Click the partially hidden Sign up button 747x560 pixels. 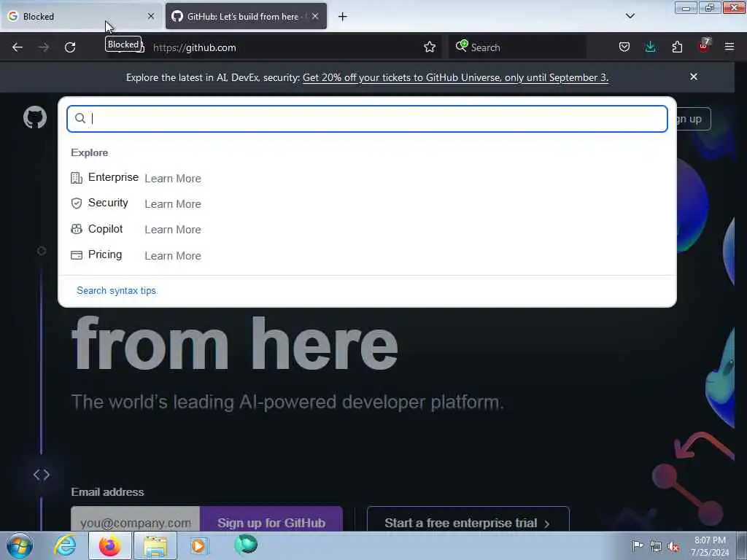click(693, 119)
